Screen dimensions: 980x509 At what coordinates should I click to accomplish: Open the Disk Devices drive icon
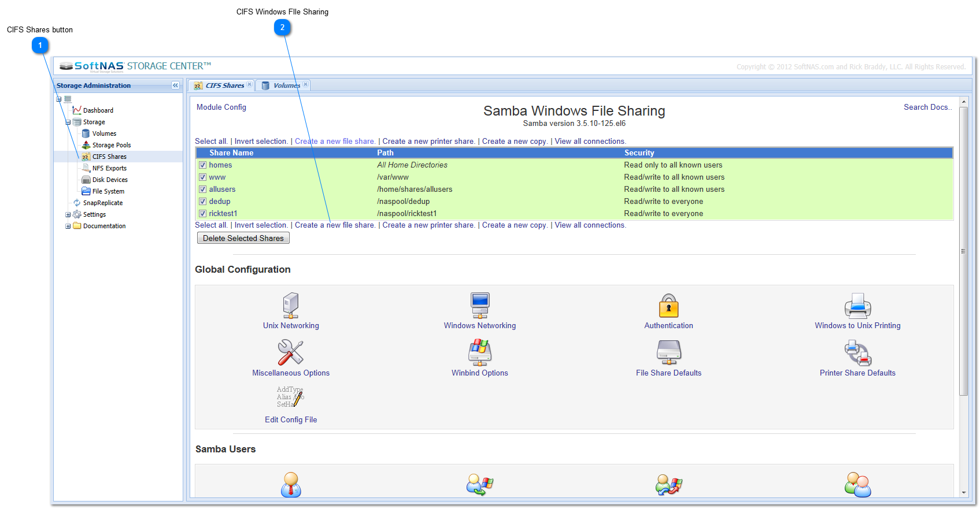click(86, 180)
